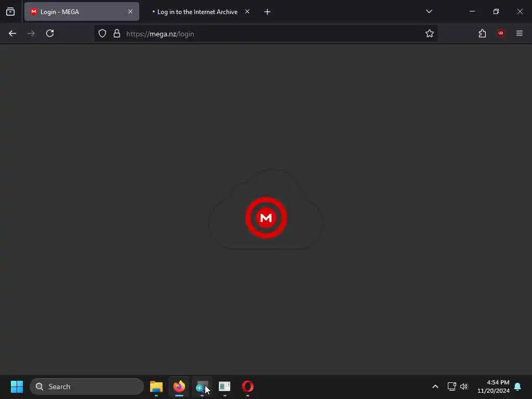
Task: Close the Internet Archive tab
Action: 247,11
